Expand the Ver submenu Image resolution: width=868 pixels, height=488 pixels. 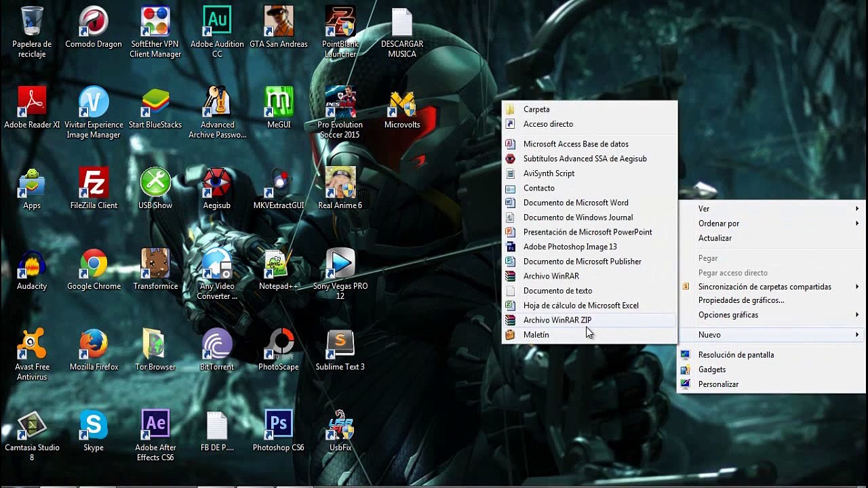(x=772, y=209)
